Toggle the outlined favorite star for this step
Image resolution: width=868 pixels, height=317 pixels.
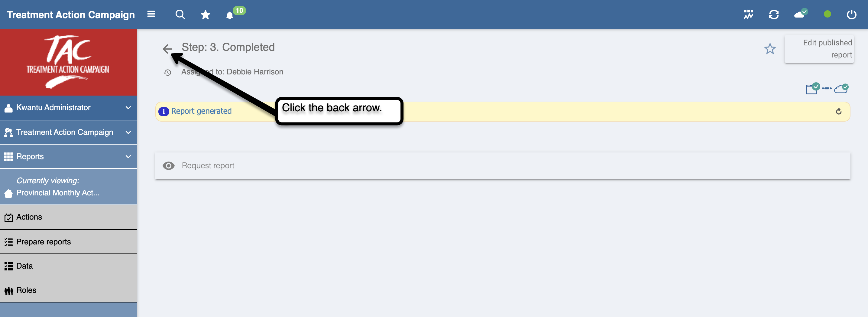(x=769, y=49)
